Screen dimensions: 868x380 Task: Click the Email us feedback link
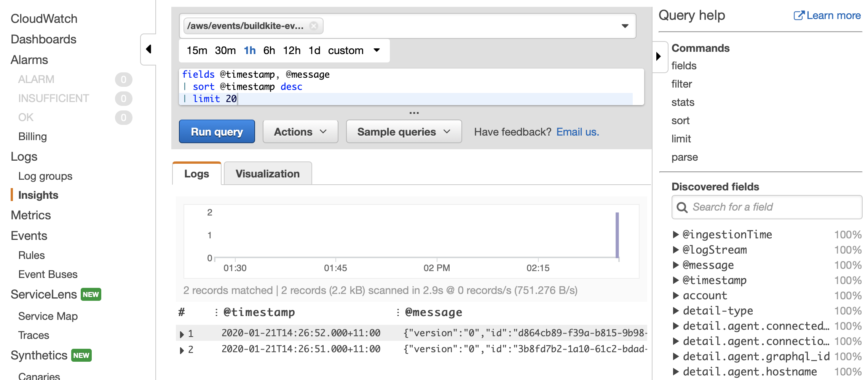click(x=577, y=131)
